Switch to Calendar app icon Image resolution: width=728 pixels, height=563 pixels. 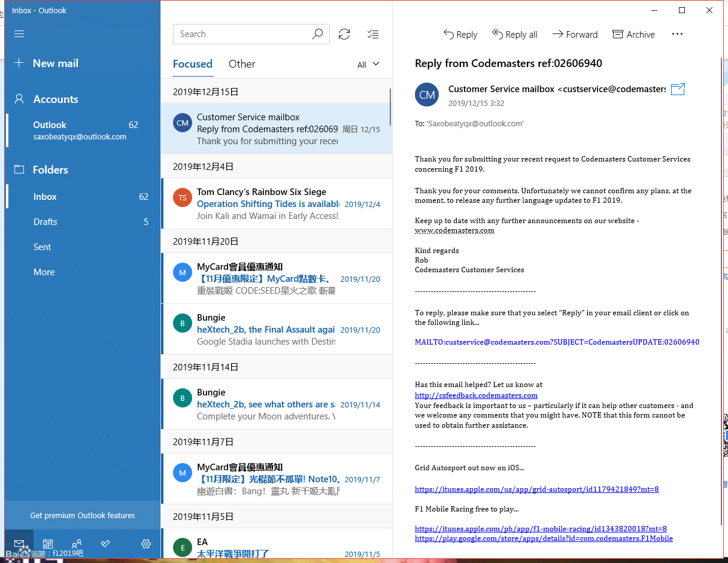(x=48, y=544)
